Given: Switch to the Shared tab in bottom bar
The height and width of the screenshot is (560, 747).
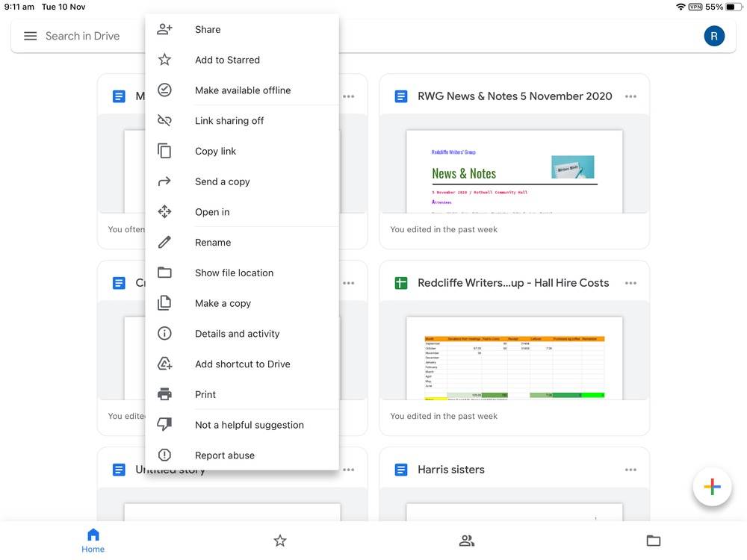Looking at the screenshot, I should click(467, 541).
